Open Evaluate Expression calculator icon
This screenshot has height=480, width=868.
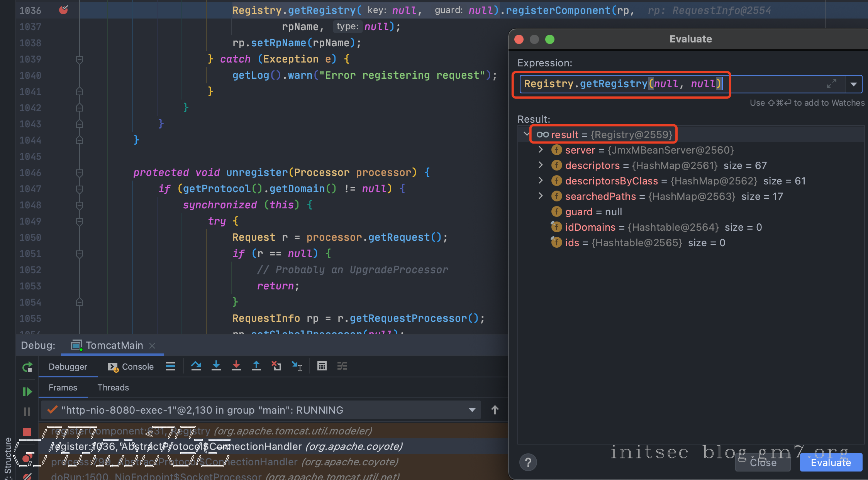[x=322, y=366]
